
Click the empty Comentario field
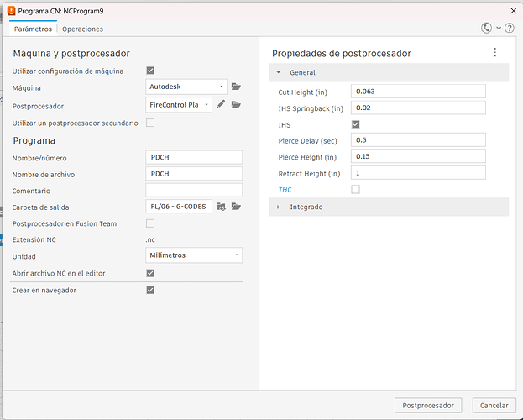194,191
